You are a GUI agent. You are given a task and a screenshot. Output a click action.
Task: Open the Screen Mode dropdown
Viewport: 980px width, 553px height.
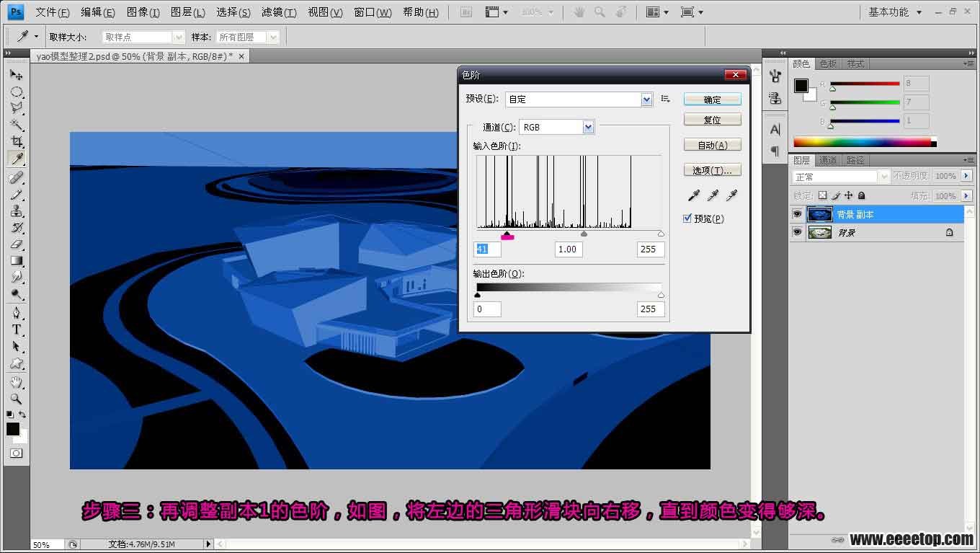click(x=692, y=12)
